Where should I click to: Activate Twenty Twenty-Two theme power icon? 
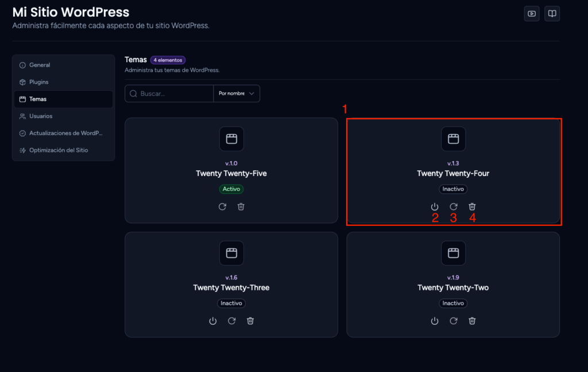[x=434, y=321]
